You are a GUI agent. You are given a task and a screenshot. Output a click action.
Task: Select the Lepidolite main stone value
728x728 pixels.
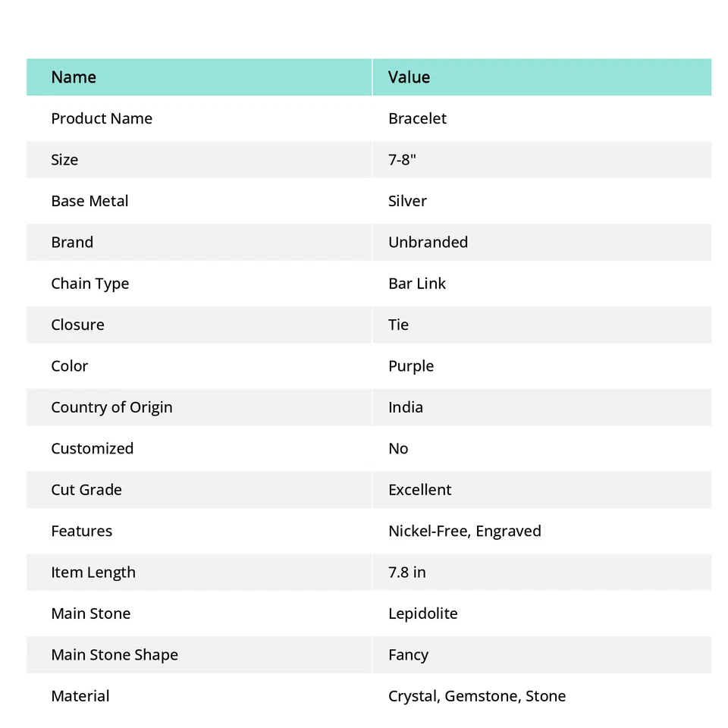tap(422, 613)
